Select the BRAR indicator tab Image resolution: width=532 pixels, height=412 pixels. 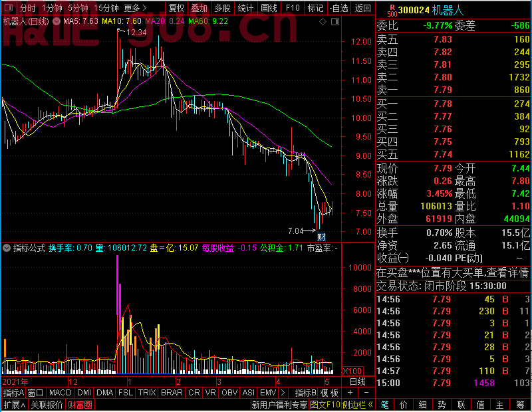172,392
